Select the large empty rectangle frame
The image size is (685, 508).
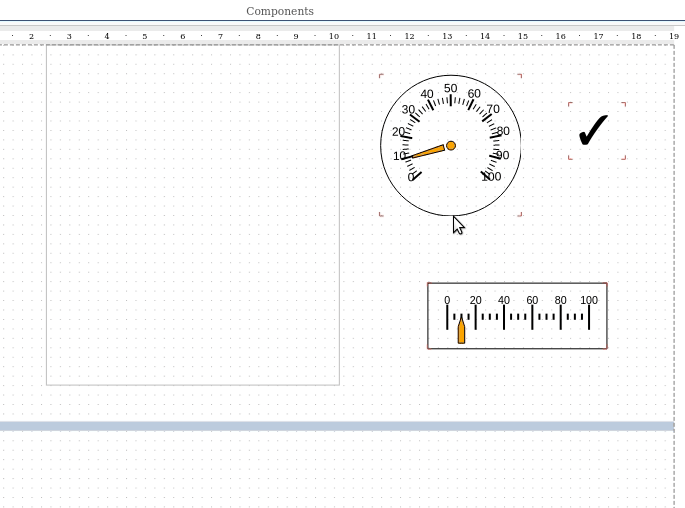(x=192, y=215)
